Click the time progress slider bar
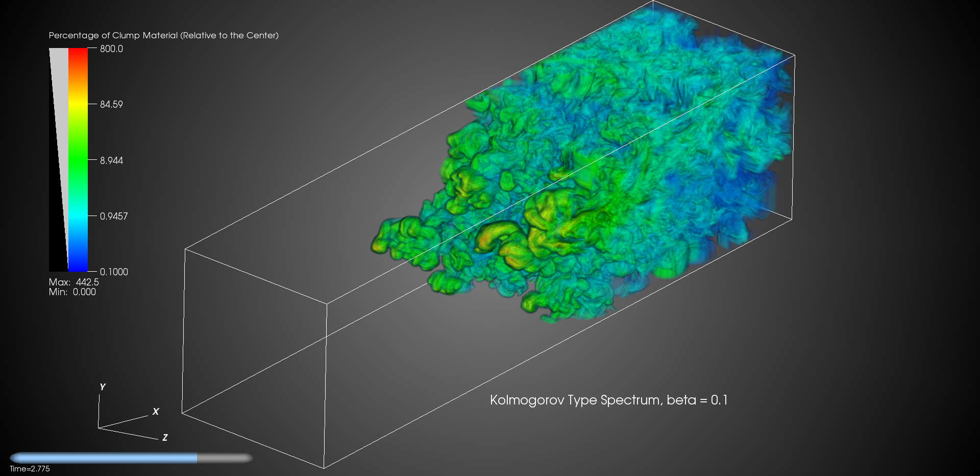Image resolution: width=980 pixels, height=476 pixels. click(x=131, y=458)
